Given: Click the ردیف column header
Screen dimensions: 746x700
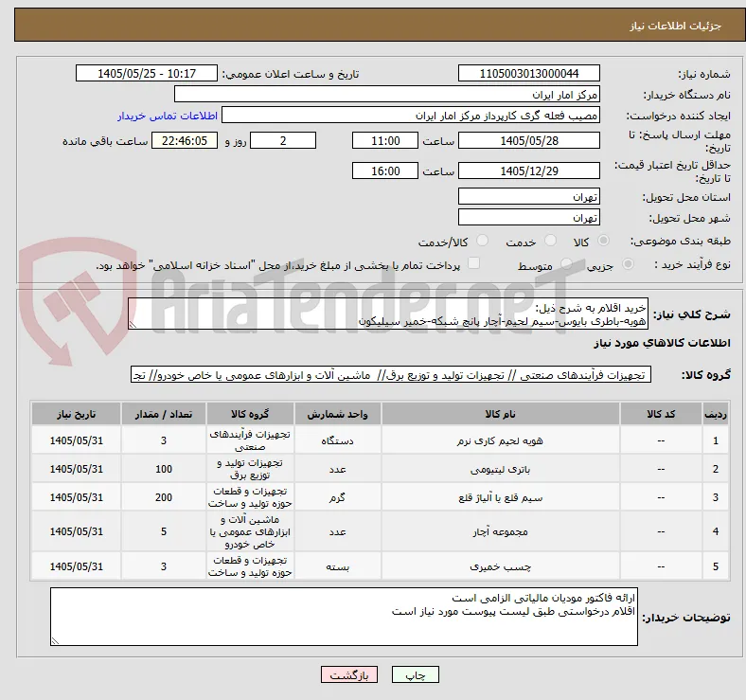Looking at the screenshot, I should (715, 414).
